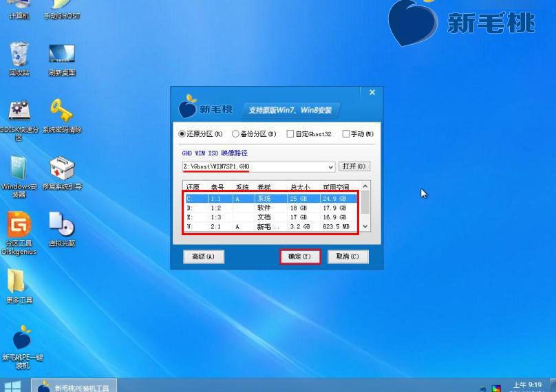Screen dimensions: 556x392
Task: Click the 可用空间 column header
Action: [336, 187]
